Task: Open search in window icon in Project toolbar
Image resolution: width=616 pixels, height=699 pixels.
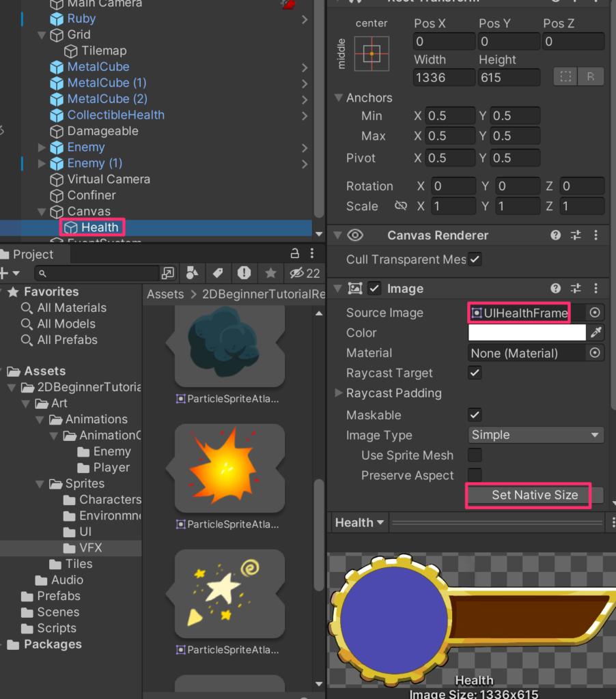Action: (x=168, y=273)
